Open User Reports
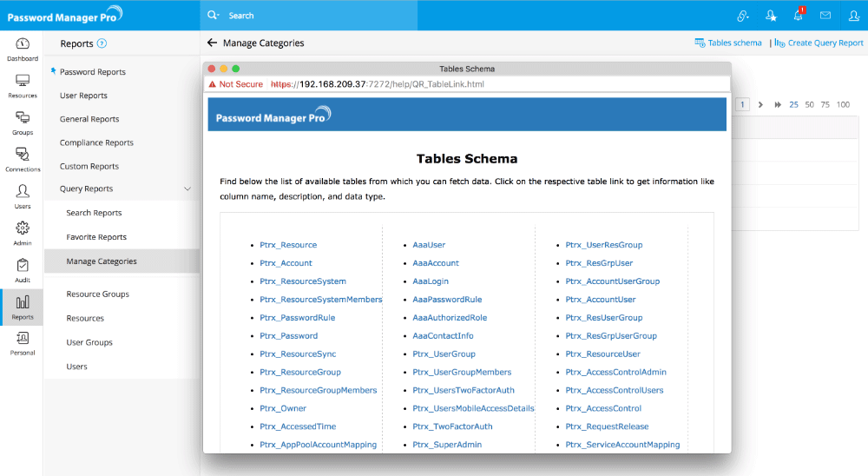Screen dimensions: 868x476 [x=83, y=96]
